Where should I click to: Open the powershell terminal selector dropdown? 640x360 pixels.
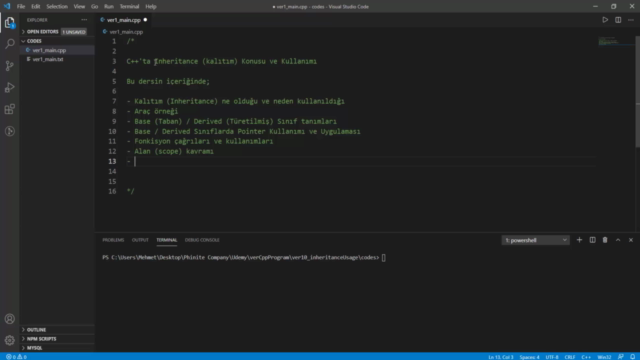[536, 240]
